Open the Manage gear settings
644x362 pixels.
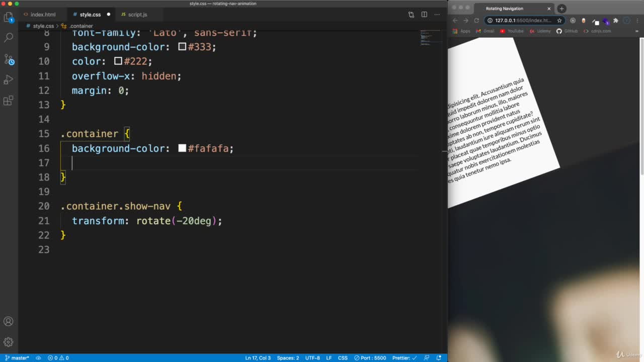click(x=9, y=342)
